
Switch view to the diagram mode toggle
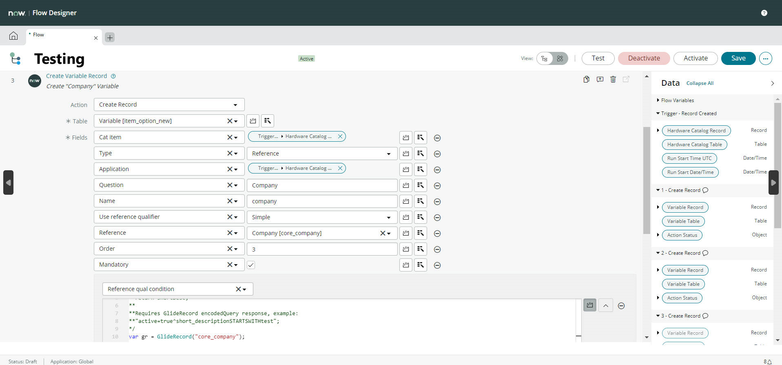click(x=560, y=58)
